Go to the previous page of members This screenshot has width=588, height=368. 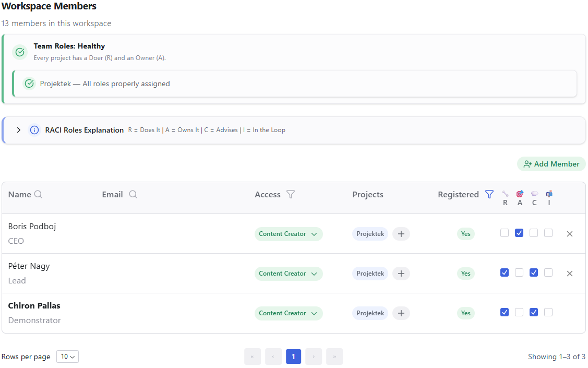[273, 357]
